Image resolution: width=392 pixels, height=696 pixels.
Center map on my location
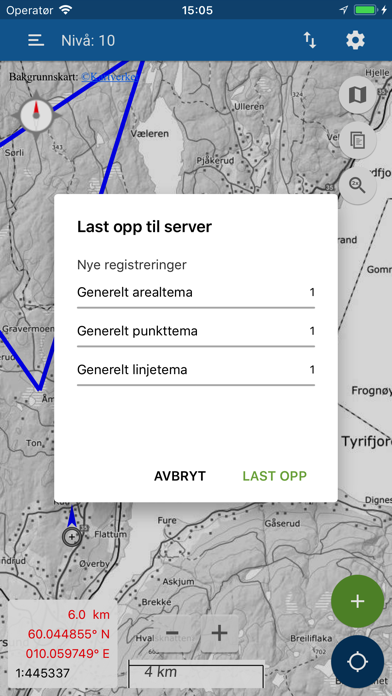(357, 662)
